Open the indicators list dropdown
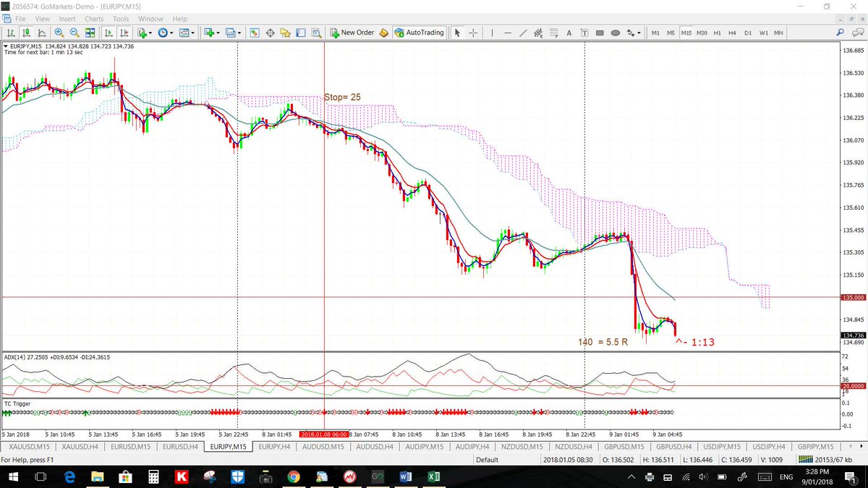Image resolution: width=868 pixels, height=488 pixels. pos(145,33)
